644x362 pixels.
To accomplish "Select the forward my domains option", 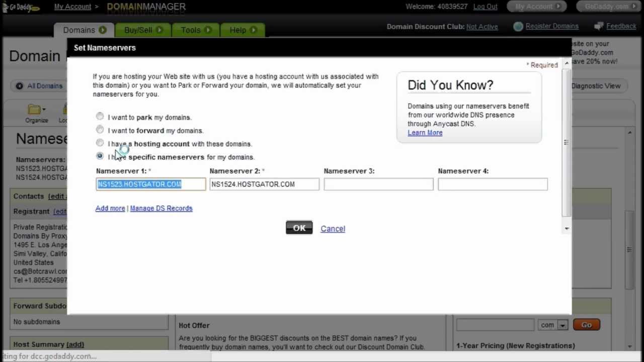I will tap(100, 130).
